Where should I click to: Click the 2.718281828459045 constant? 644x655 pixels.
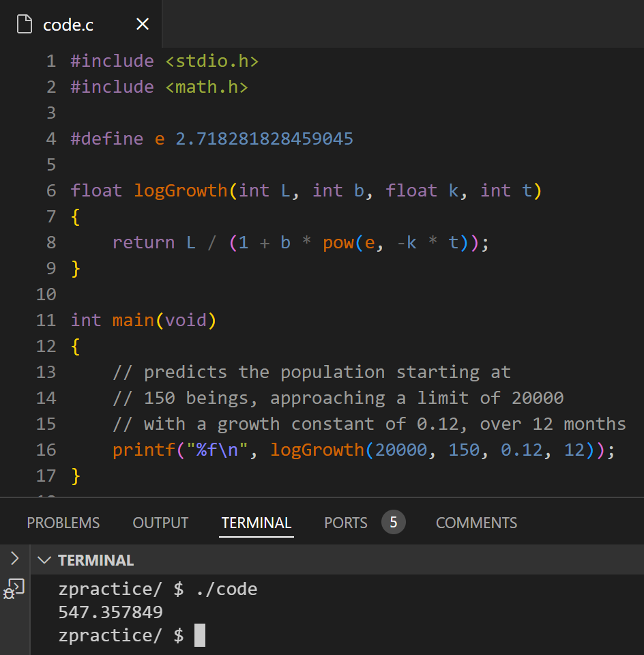click(265, 139)
